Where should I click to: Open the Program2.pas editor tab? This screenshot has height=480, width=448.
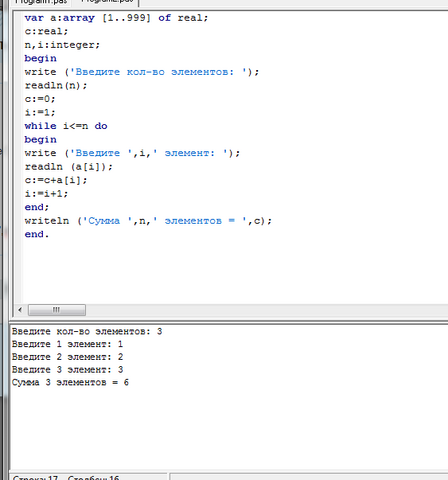[106, 2]
